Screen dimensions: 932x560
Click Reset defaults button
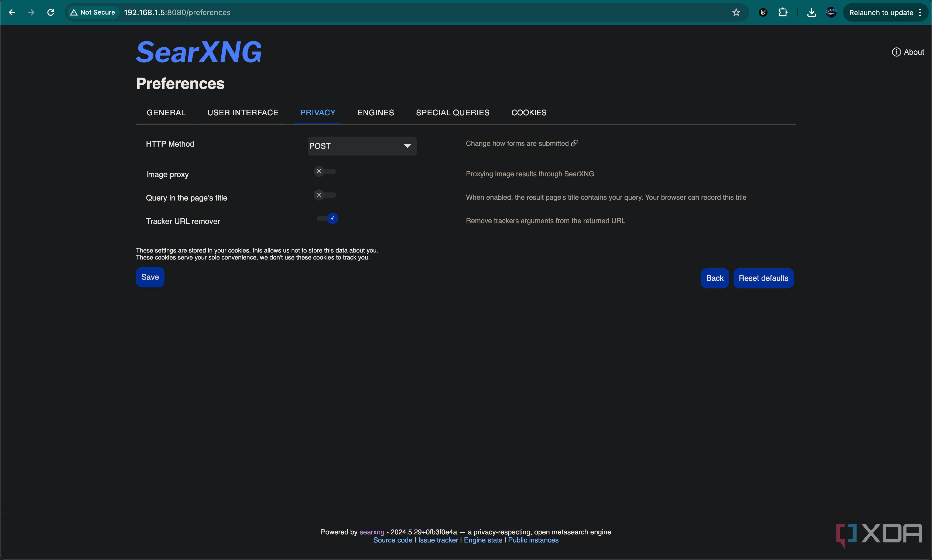763,278
